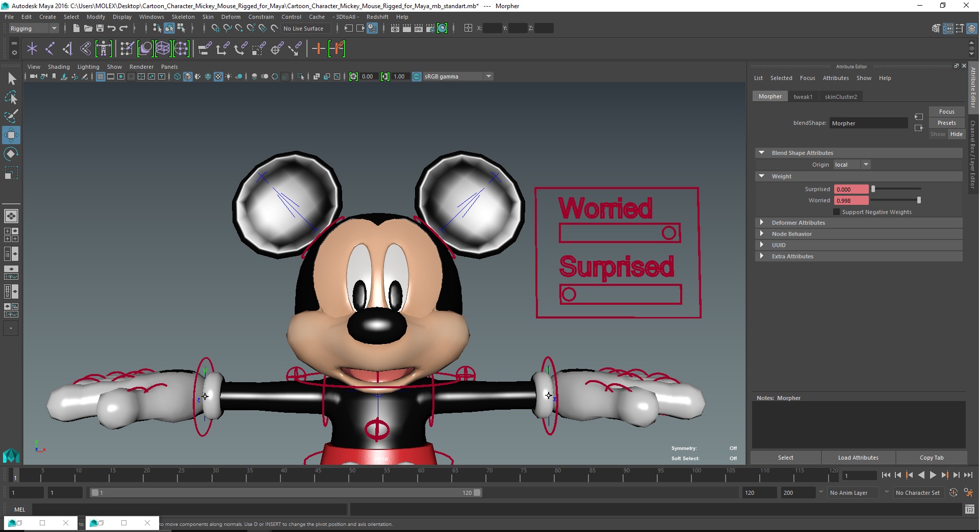
Task: Click the Parent Constraint shelf icon
Action: click(x=204, y=49)
